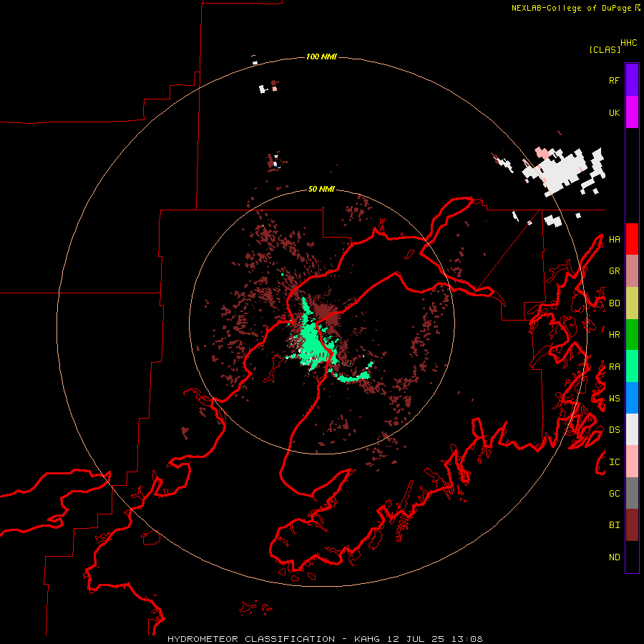Click the 100 NMI range ring label
The width and height of the screenshot is (644, 644).
[321, 57]
